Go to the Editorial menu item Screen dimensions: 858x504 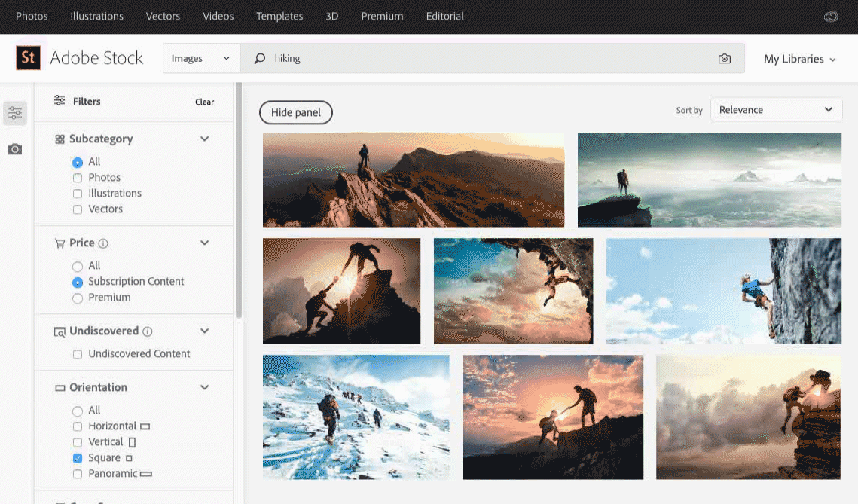[444, 17]
